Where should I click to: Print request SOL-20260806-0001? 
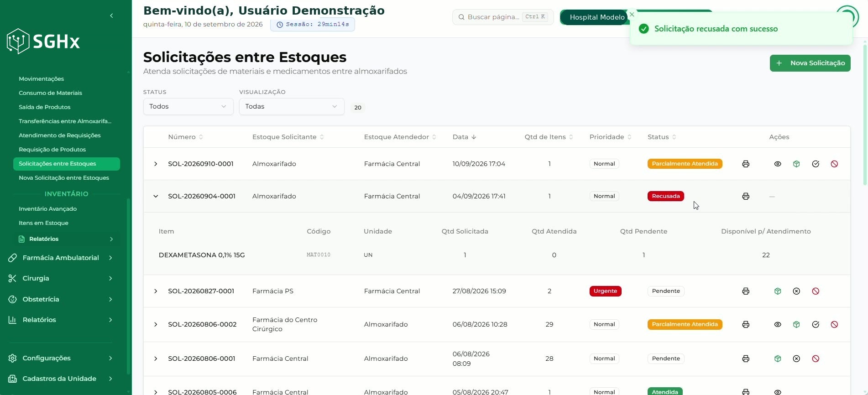(x=746, y=359)
